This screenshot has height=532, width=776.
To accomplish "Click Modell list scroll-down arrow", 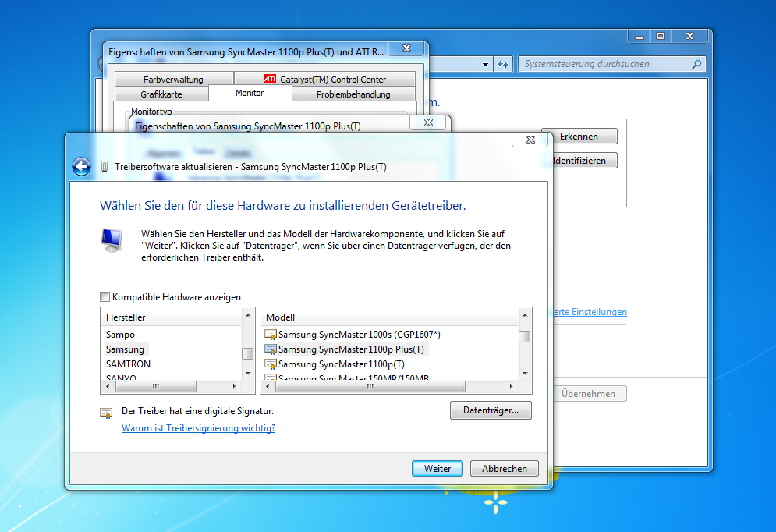I will click(x=525, y=373).
